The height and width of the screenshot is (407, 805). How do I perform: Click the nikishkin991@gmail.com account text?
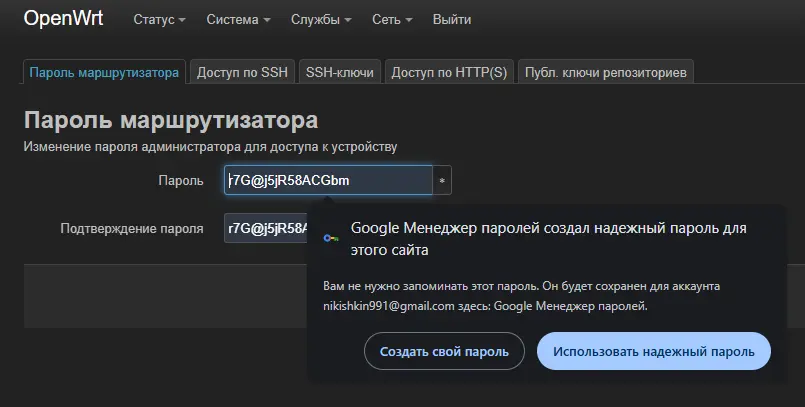389,306
